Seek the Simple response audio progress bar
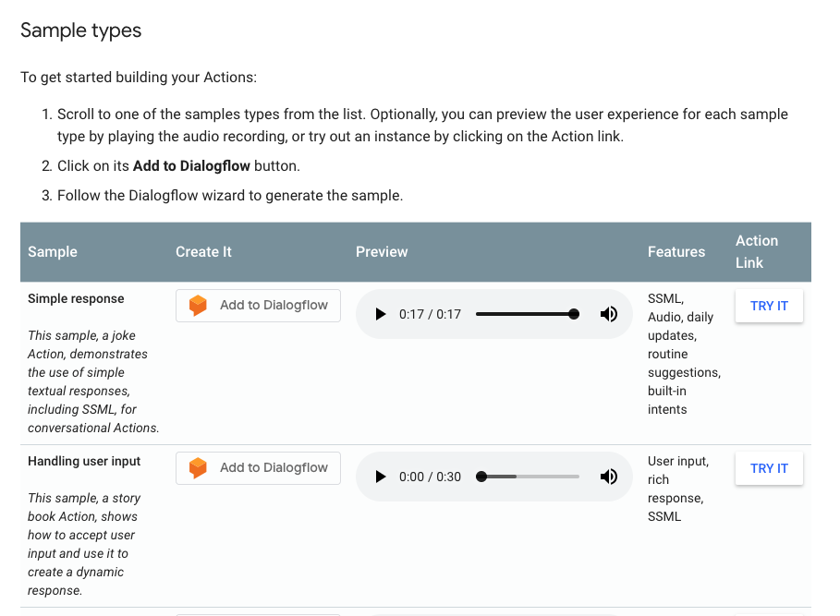Image resolution: width=840 pixels, height=616 pixels. point(528,314)
